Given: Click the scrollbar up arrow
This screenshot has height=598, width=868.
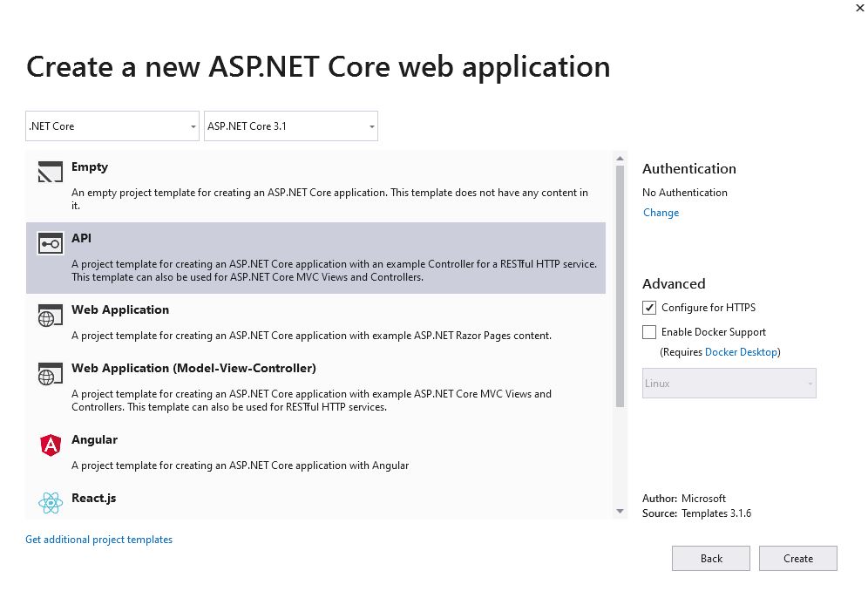Looking at the screenshot, I should click(620, 157).
